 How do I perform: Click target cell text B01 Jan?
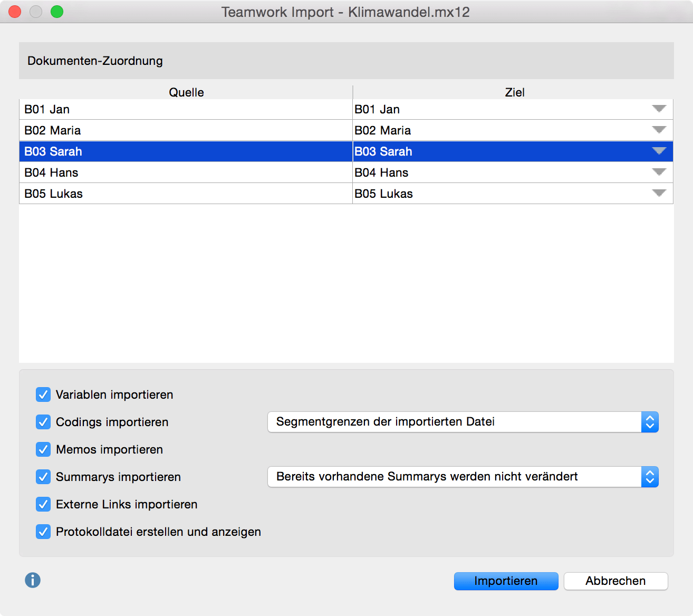coord(377,109)
